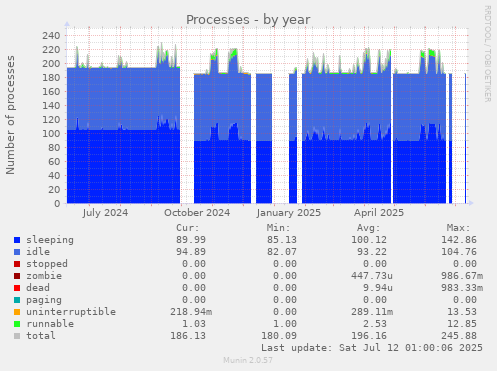Click the 'idle' legend label
Image resolution: width=497 pixels, height=371 pixels.
click(38, 252)
